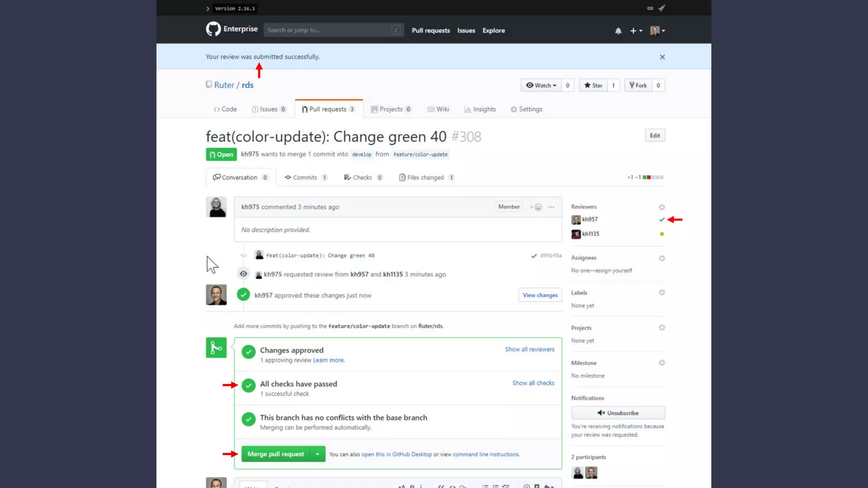Click the Merge pull request button
The width and height of the screenshot is (868, 488).
tap(275, 454)
